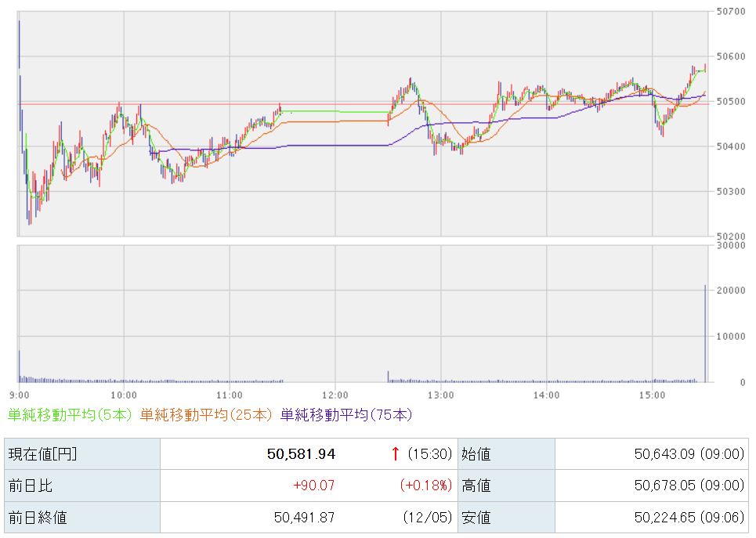This screenshot has height=538, width=756.
Task: Click the 前日終値 row label
Action: 37,517
